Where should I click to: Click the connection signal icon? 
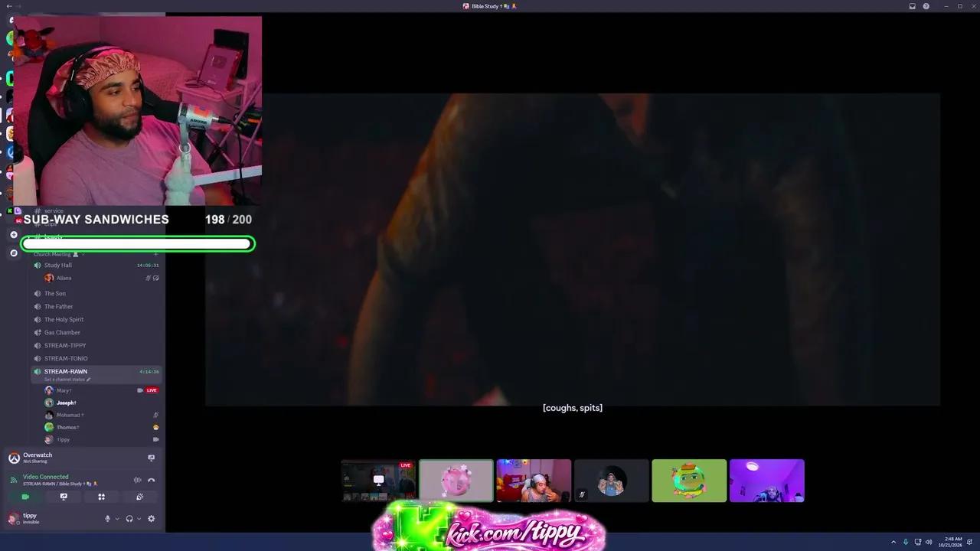tap(14, 480)
